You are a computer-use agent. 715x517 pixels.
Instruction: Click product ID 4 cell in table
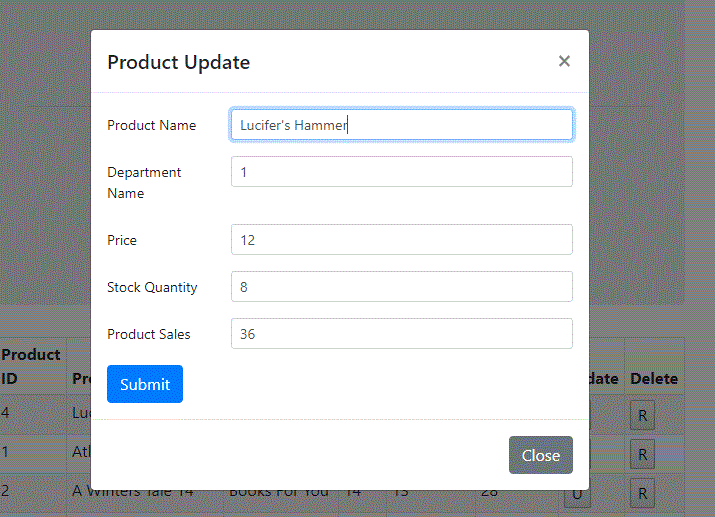(33, 413)
